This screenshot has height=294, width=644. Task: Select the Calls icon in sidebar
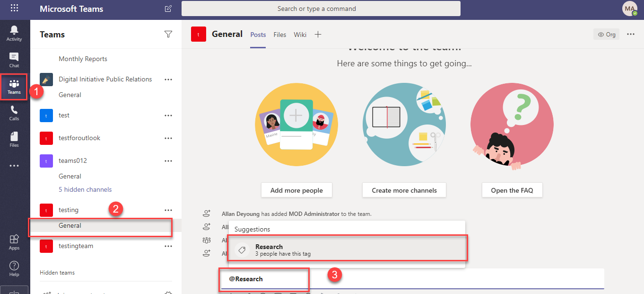tap(14, 113)
